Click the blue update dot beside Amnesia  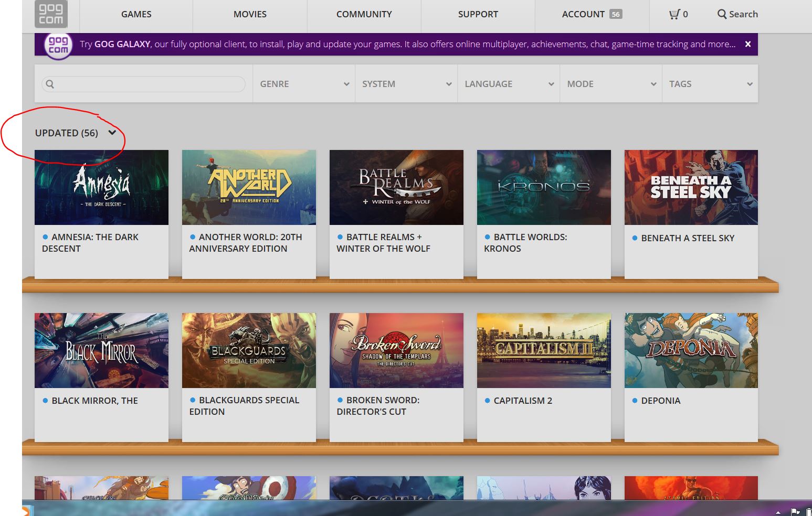point(45,237)
